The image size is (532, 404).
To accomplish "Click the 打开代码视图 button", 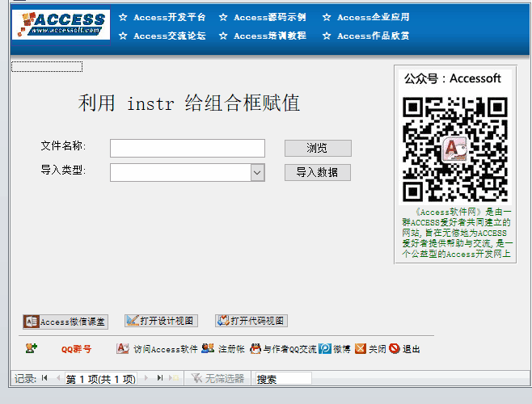I will 251,321.
